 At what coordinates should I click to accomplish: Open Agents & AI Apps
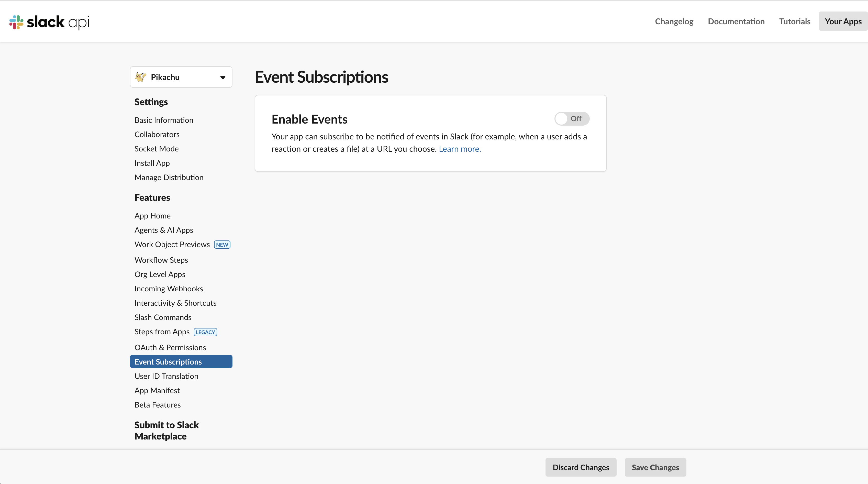[x=164, y=230]
